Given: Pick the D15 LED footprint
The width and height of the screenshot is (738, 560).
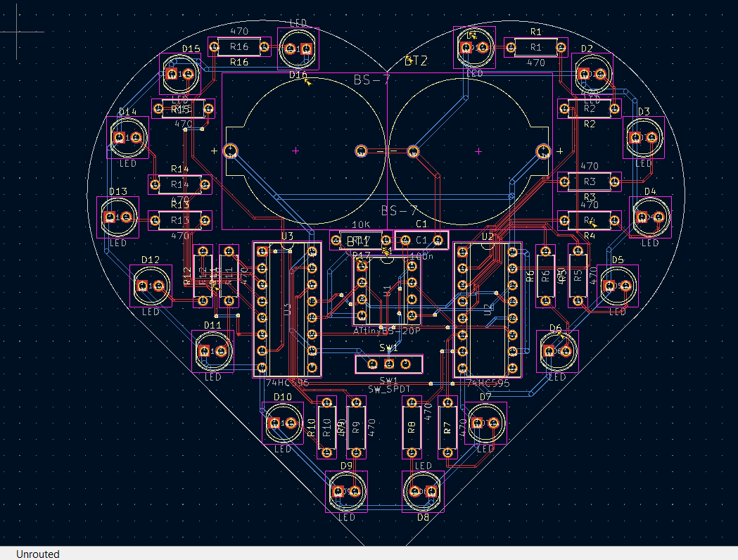Looking at the screenshot, I should click(180, 75).
